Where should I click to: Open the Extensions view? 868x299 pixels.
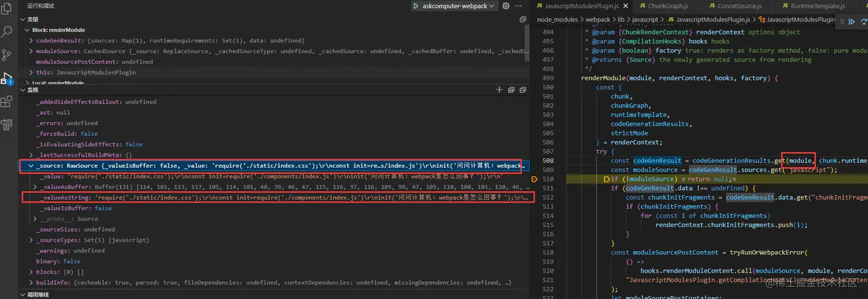7,102
